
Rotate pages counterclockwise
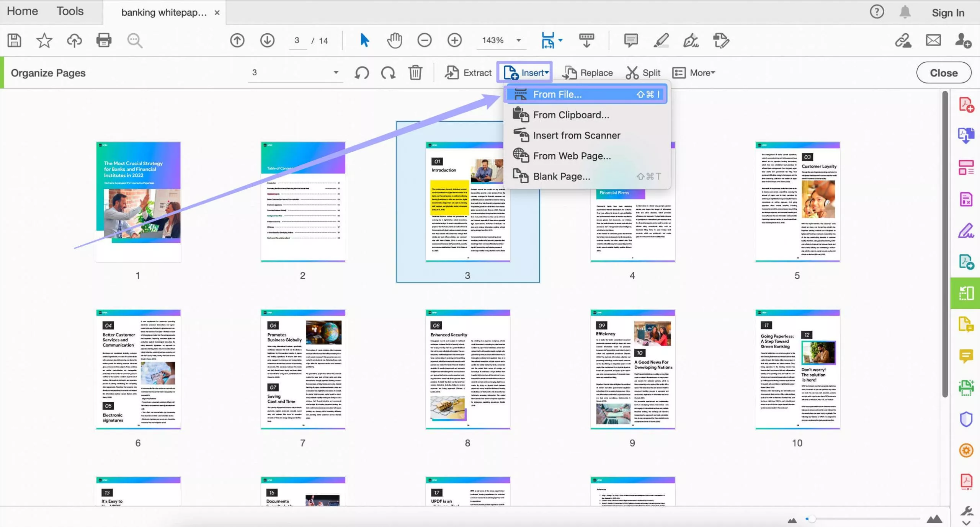[362, 72]
